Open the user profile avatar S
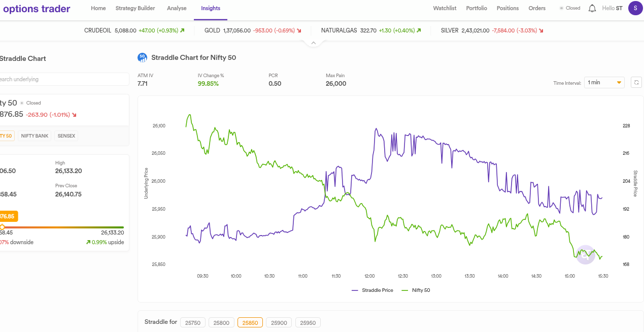The height and width of the screenshot is (332, 644). (x=635, y=8)
